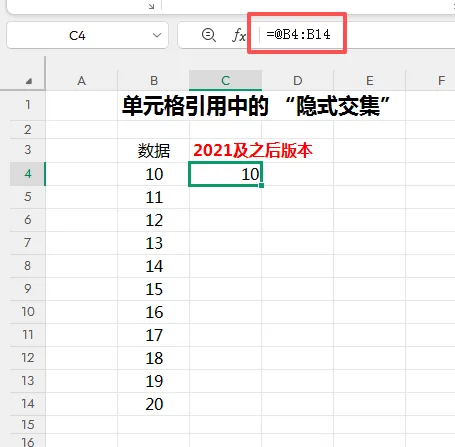Click cell B12 containing 18
This screenshot has height=447, width=455.
154,358
